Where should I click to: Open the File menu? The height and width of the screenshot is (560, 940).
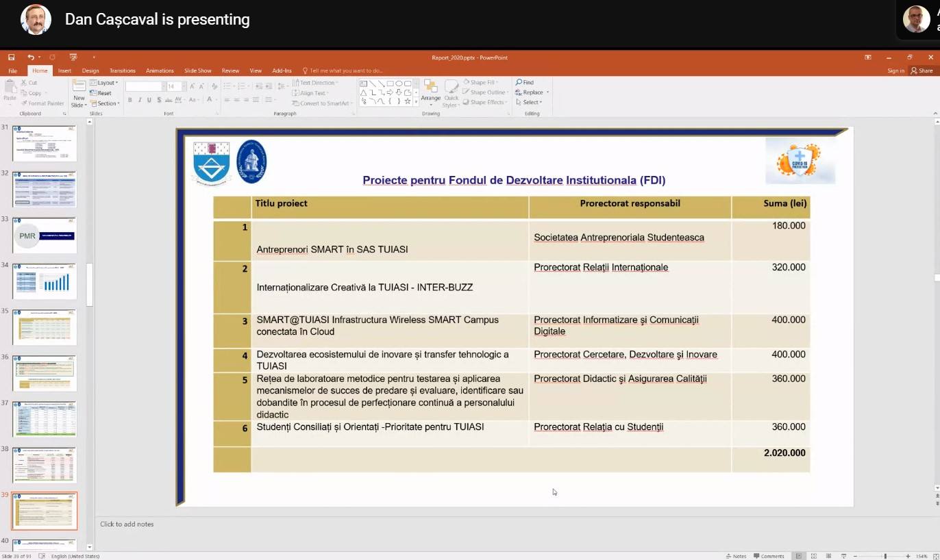click(x=12, y=71)
